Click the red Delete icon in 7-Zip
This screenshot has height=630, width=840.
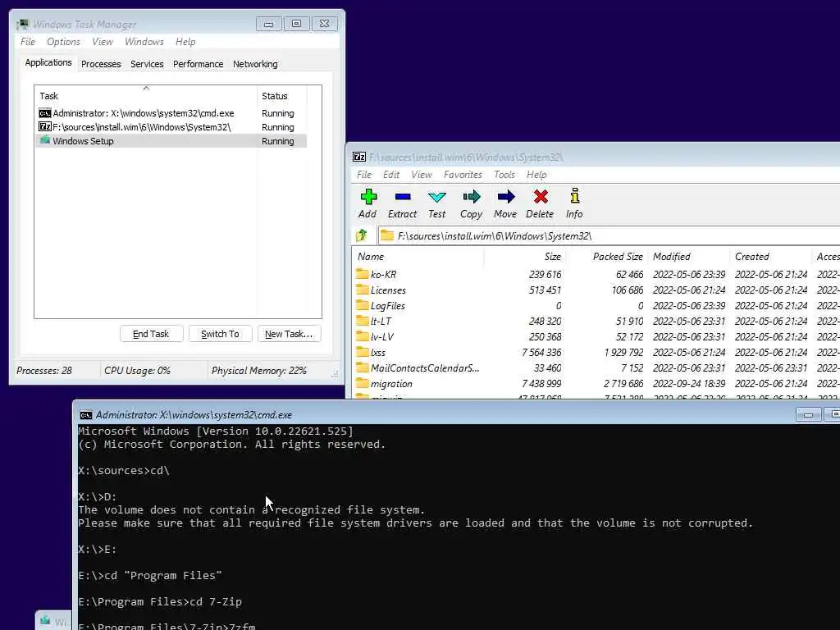click(541, 197)
